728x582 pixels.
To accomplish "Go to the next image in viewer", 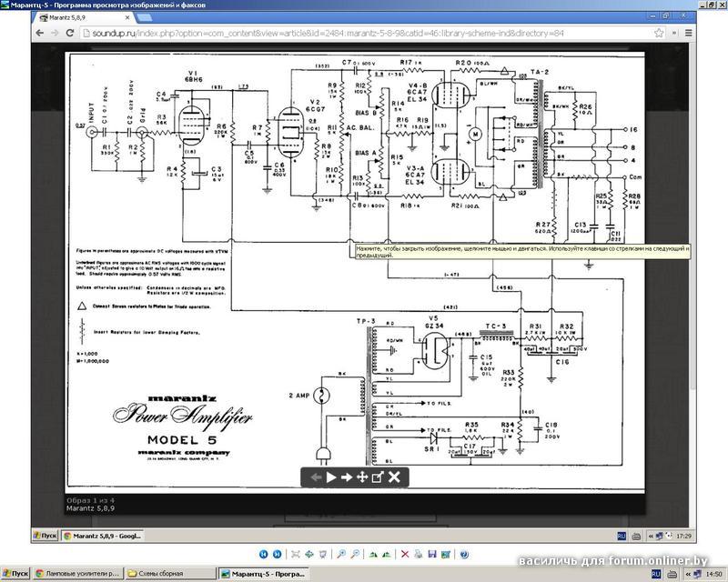I will [278, 554].
